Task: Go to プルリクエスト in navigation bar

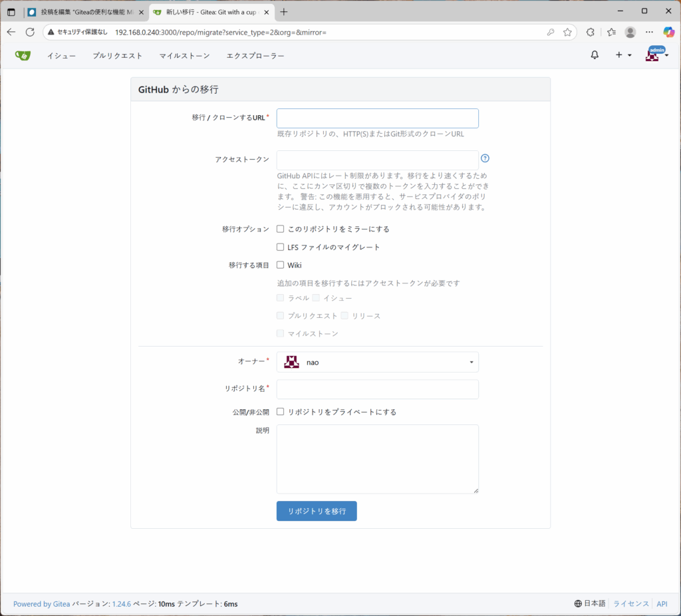Action: (118, 56)
